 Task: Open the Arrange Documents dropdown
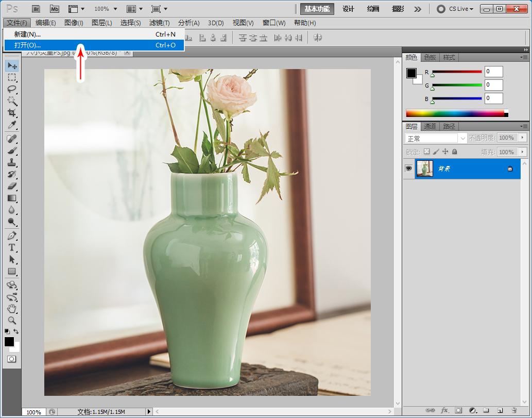134,9
